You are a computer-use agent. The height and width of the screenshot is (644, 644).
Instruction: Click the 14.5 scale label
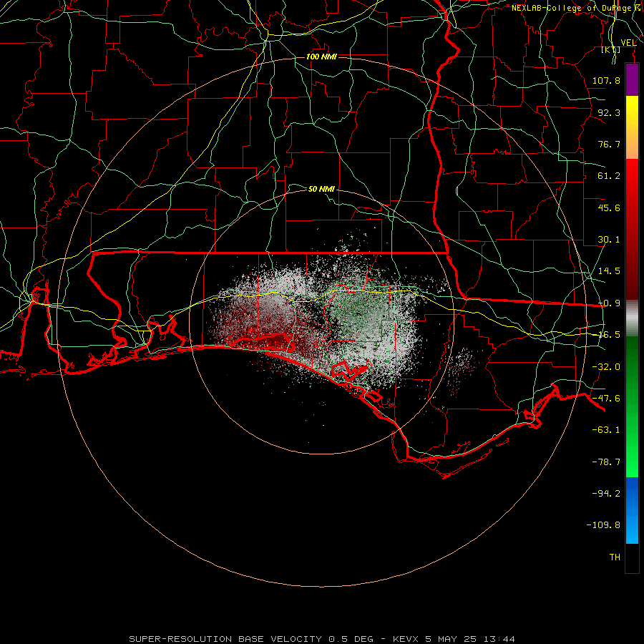click(x=609, y=271)
